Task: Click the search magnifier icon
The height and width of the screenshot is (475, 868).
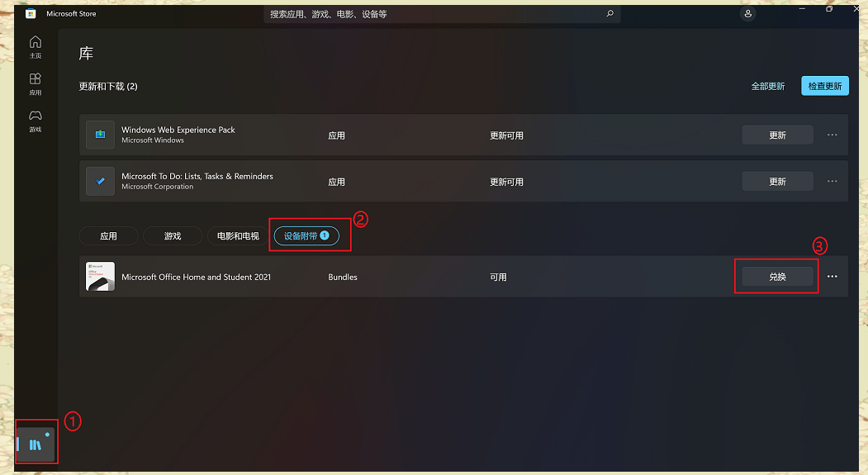Action: (x=610, y=14)
